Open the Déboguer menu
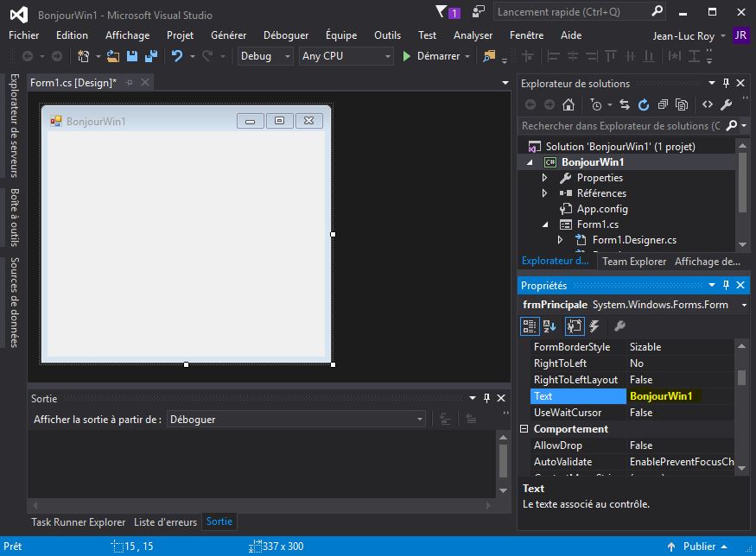 coord(285,35)
